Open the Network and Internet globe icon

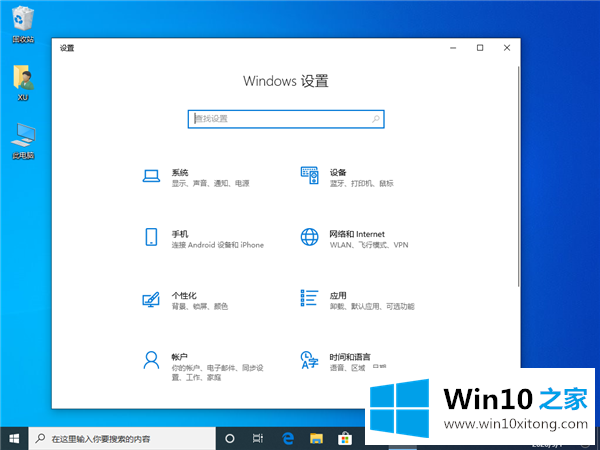pyautogui.click(x=309, y=237)
